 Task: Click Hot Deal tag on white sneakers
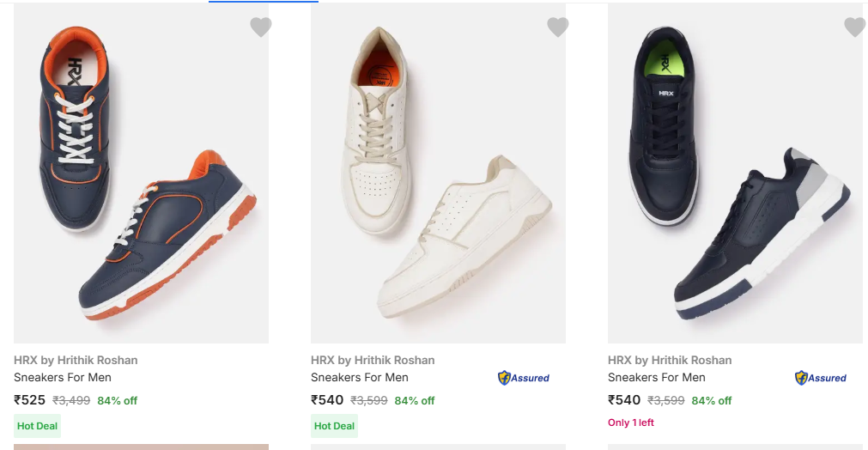coord(335,426)
